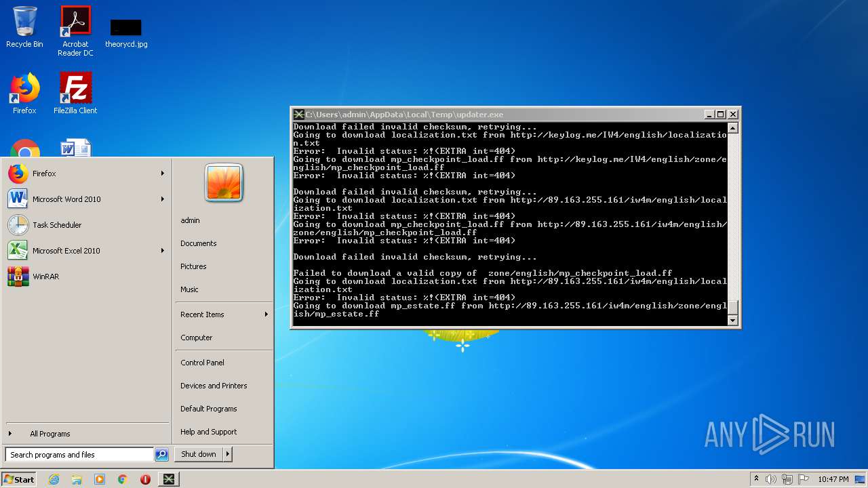Open Control Panel from Start menu

202,363
